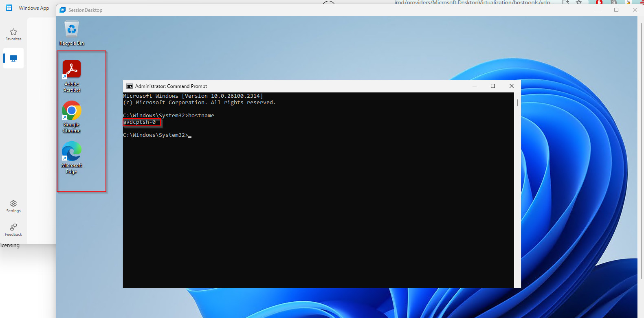Viewport: 644px width, 318px height.
Task: Click the command prompt cursor line
Action: pyautogui.click(x=157, y=135)
